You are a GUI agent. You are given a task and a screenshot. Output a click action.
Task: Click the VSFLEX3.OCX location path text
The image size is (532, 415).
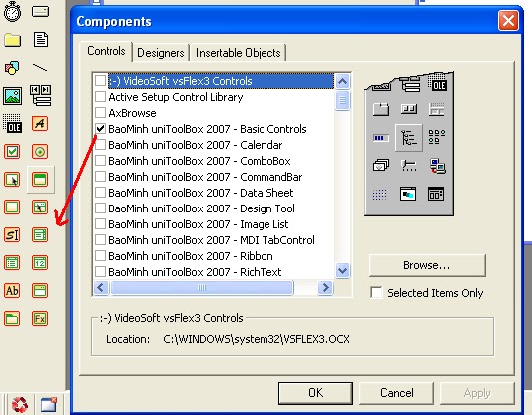(x=257, y=339)
